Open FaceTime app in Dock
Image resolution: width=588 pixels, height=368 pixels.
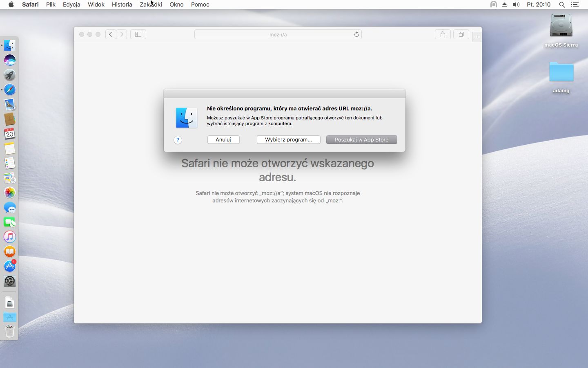pos(10,222)
